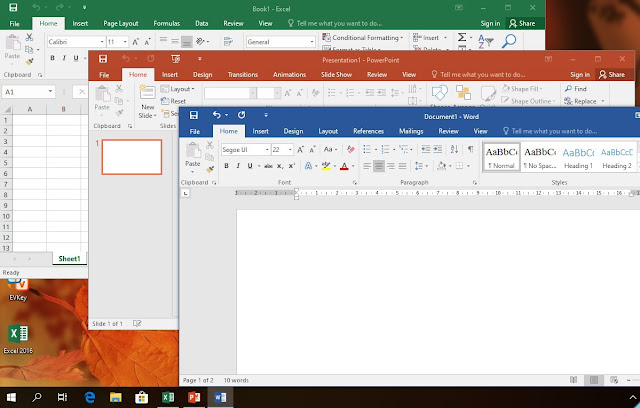The width and height of the screenshot is (640, 408).
Task: Click Word's Clear All Formatting eraser icon
Action: click(x=350, y=149)
